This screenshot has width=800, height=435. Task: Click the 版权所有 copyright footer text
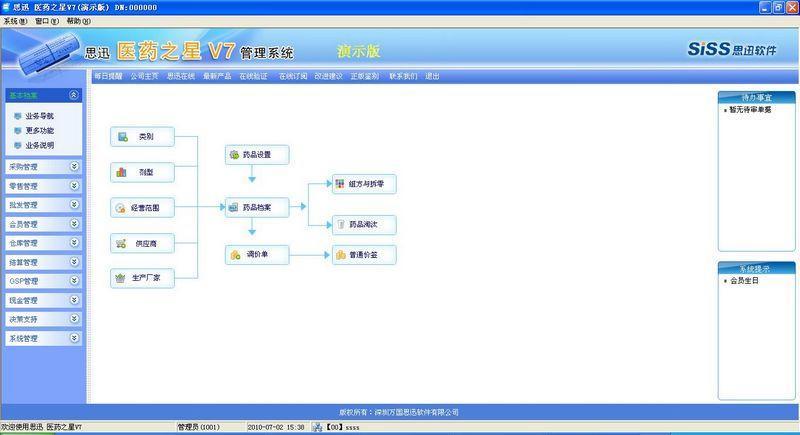399,412
